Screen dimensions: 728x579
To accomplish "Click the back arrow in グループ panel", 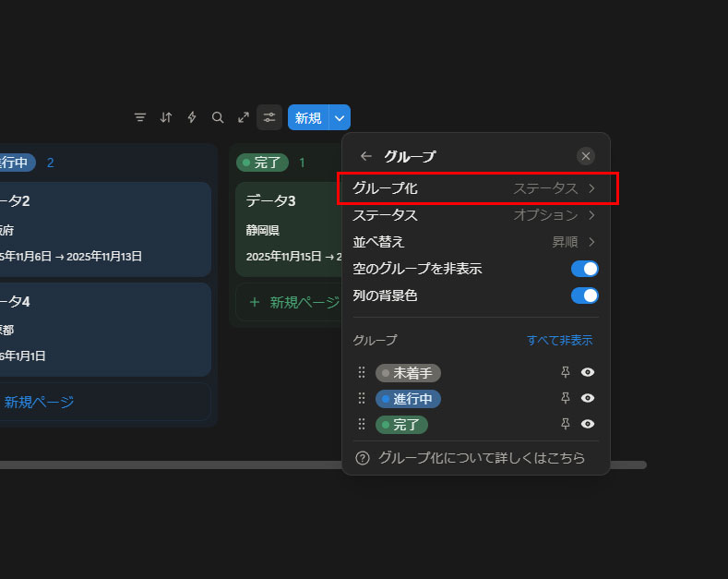I will tap(366, 156).
